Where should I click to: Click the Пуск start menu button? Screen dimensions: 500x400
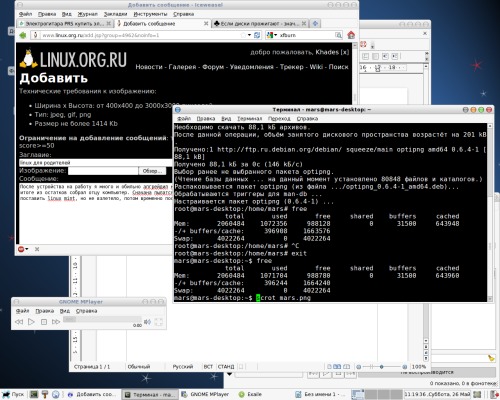point(13,394)
